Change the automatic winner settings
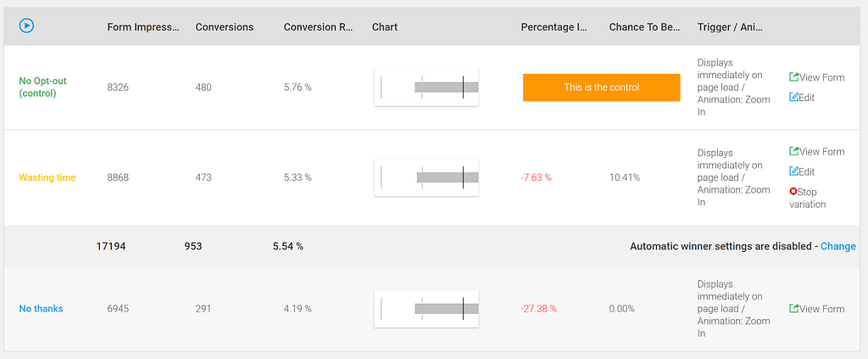Image resolution: width=868 pixels, height=359 pixels. (x=837, y=246)
